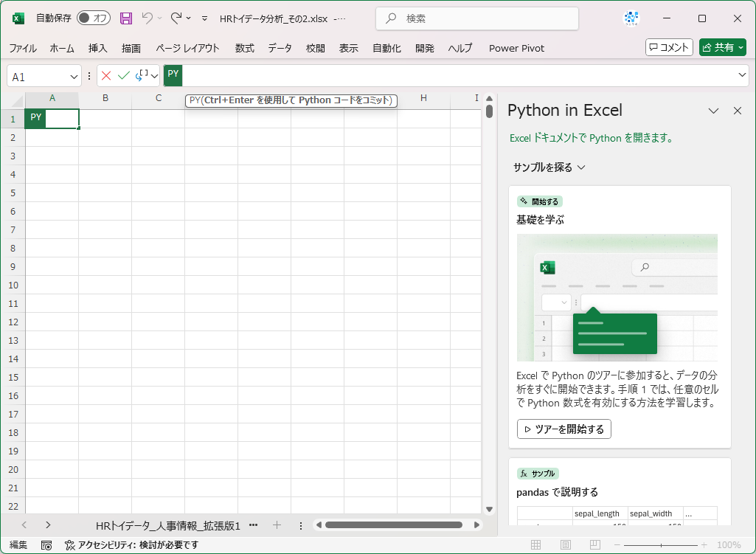Click the Excel app logo icon
Screen dimensions: 756x554
click(18, 18)
